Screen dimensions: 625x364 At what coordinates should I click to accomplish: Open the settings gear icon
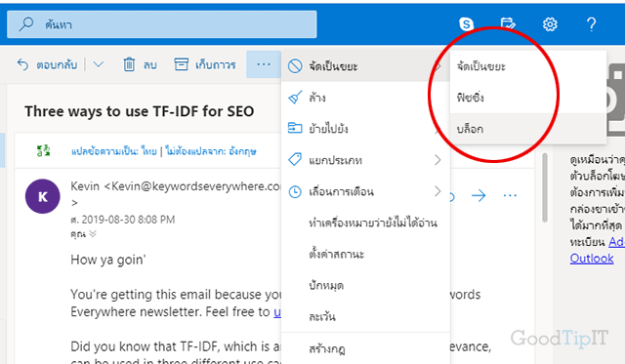point(550,24)
